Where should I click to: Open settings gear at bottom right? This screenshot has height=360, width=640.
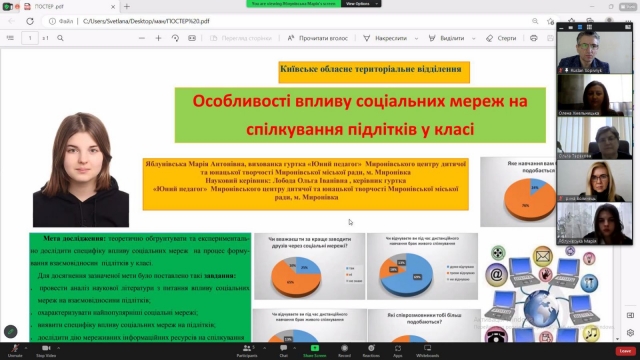point(630,333)
